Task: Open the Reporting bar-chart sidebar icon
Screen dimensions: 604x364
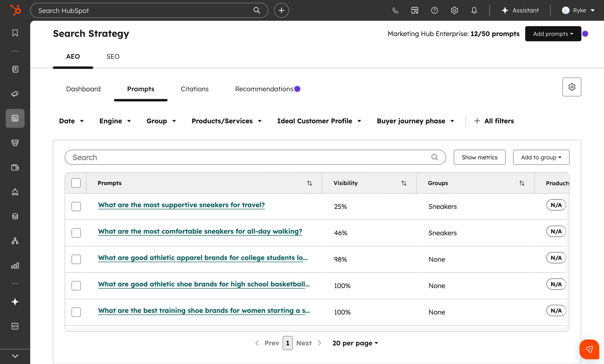Action: (x=15, y=265)
